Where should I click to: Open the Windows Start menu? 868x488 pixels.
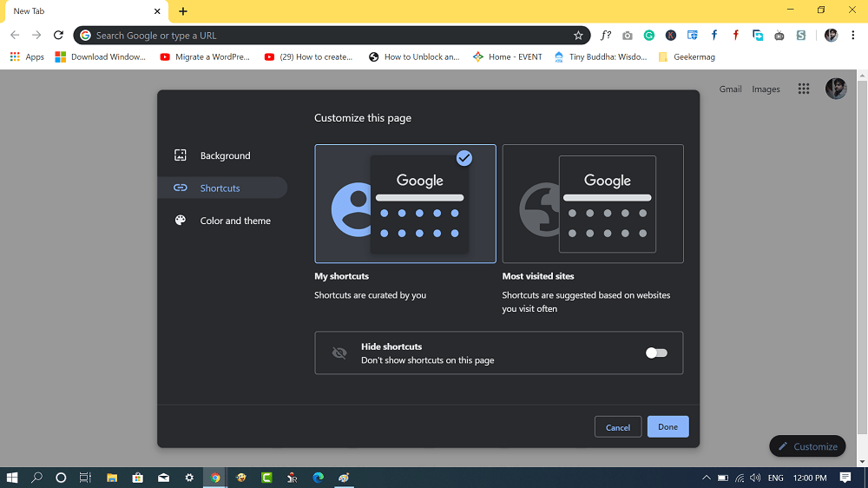pyautogui.click(x=12, y=478)
